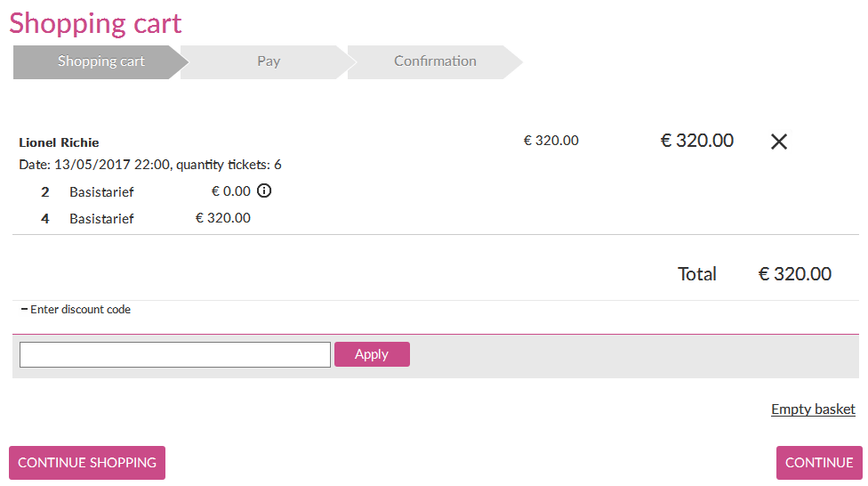This screenshot has height=486, width=868.
Task: Click the small € 320.00 event price
Action: pos(551,141)
